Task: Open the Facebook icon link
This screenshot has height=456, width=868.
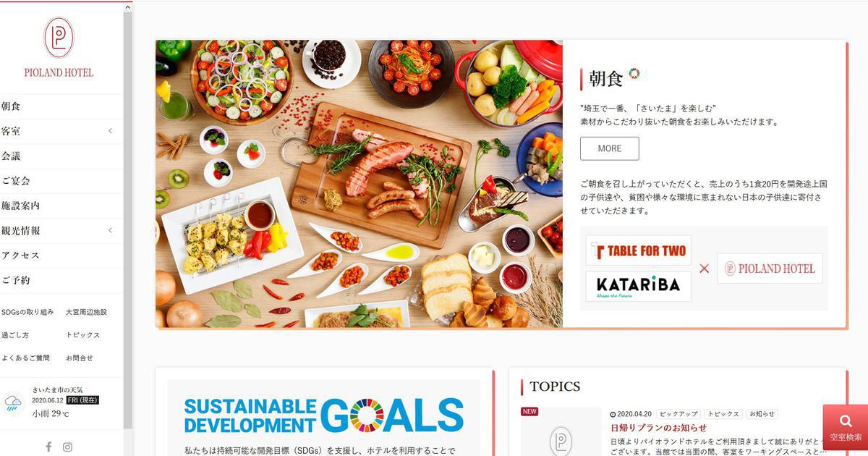Action: pos(49,447)
